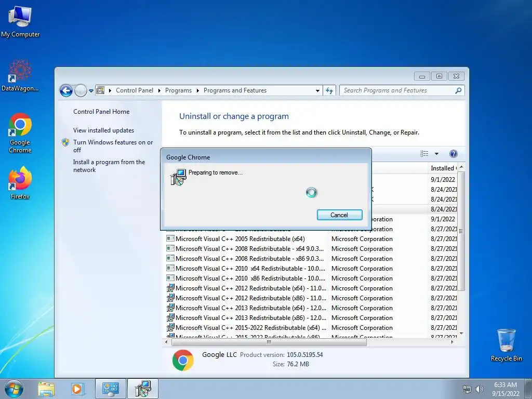Navigate to Programs breadcrumb

[x=178, y=90]
